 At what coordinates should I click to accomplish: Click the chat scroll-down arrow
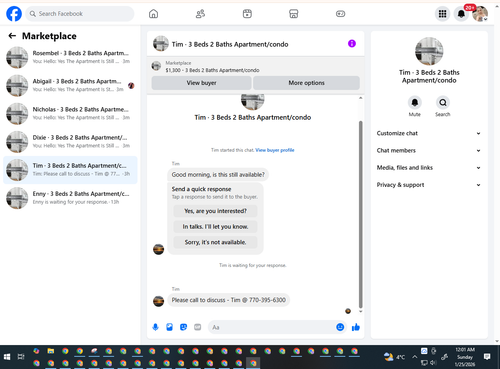point(360,311)
